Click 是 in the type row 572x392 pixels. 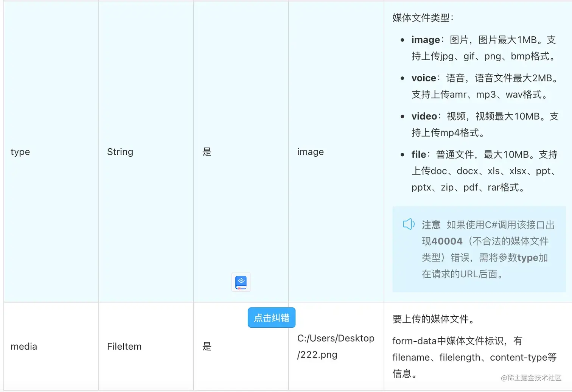coord(207,152)
